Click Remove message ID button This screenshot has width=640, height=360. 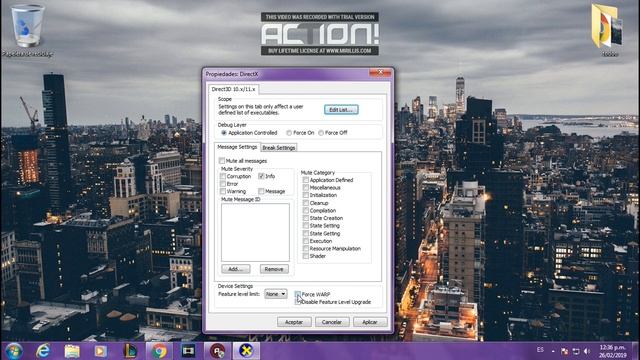click(x=274, y=269)
